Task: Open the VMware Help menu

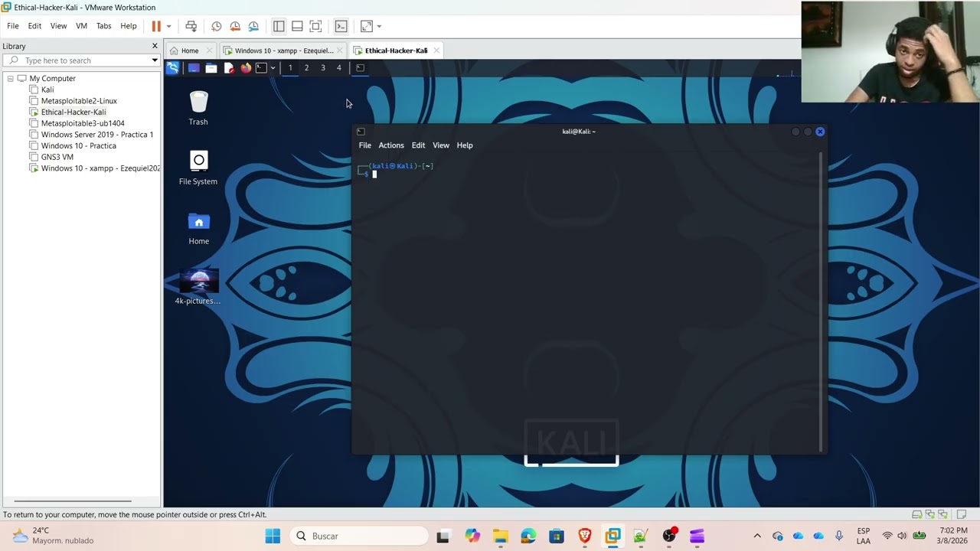Action: [129, 26]
